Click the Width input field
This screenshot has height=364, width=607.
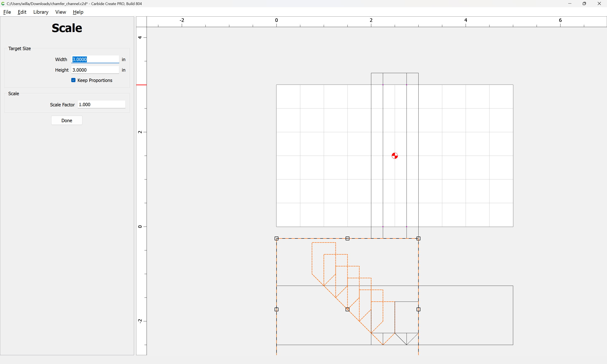coord(95,59)
